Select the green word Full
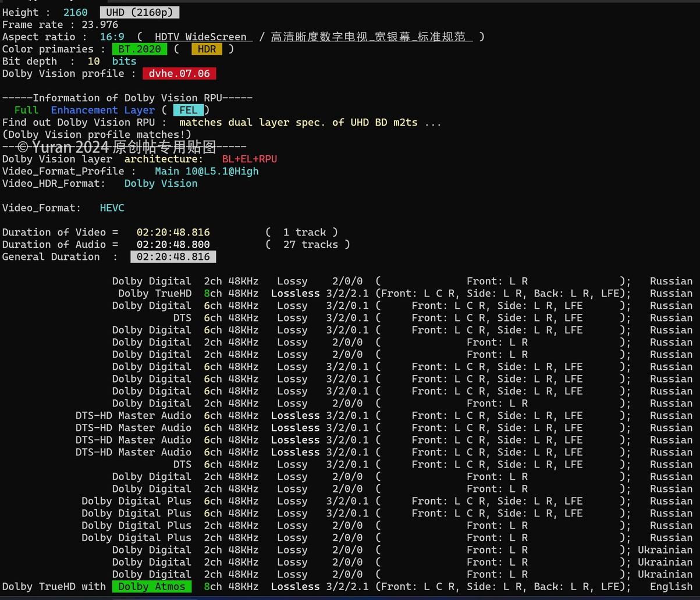This screenshot has height=600, width=700. pyautogui.click(x=26, y=110)
